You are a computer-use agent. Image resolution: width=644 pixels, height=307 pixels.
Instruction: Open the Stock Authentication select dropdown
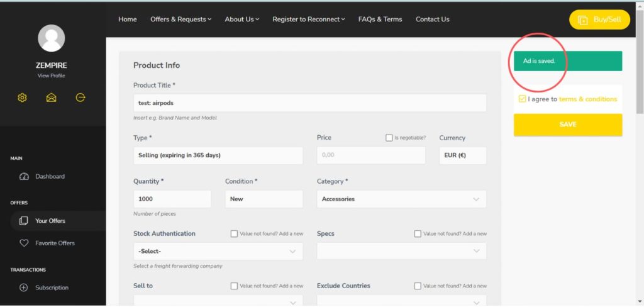[218, 251]
